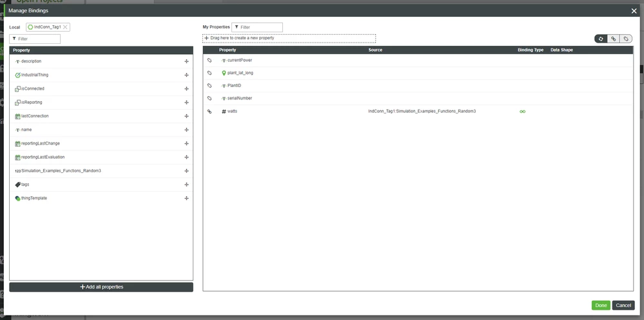Close the Manage Bindings dialog
644x320 pixels.
(x=634, y=11)
